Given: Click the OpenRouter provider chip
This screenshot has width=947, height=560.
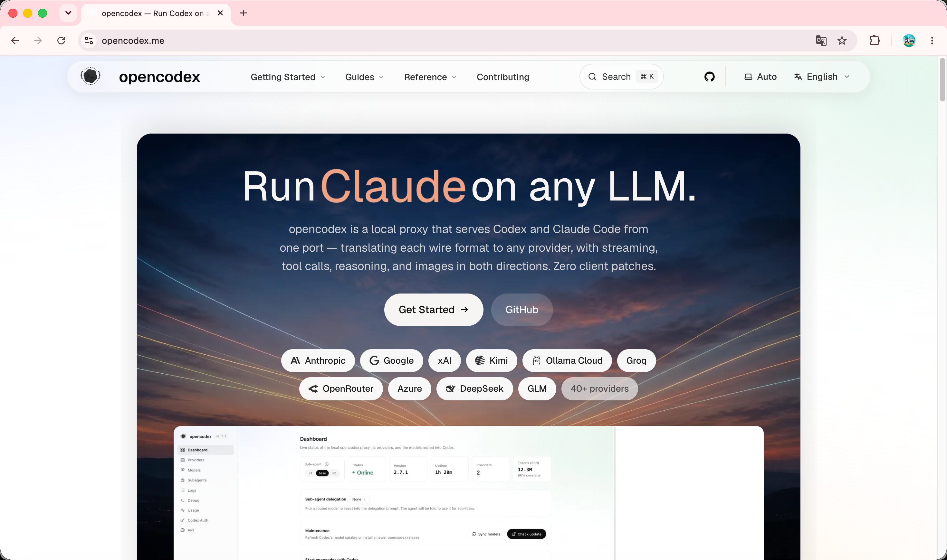Looking at the screenshot, I should pyautogui.click(x=341, y=389).
